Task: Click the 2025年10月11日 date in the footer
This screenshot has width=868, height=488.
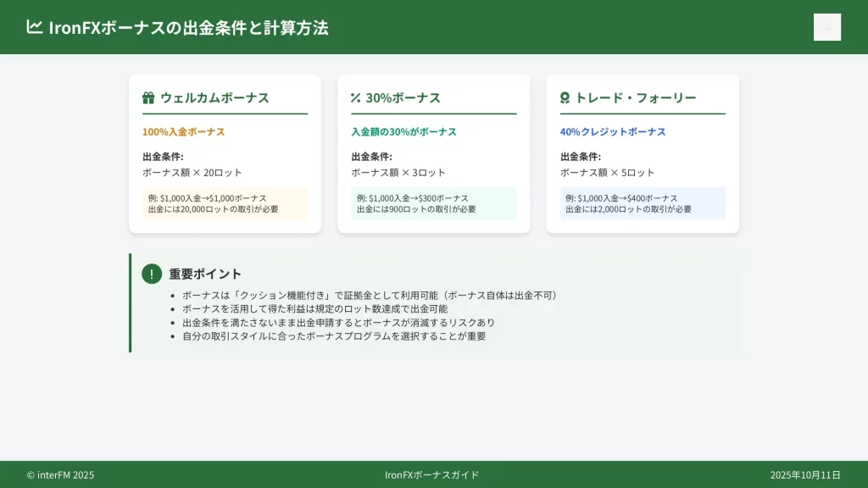Action: point(805,475)
